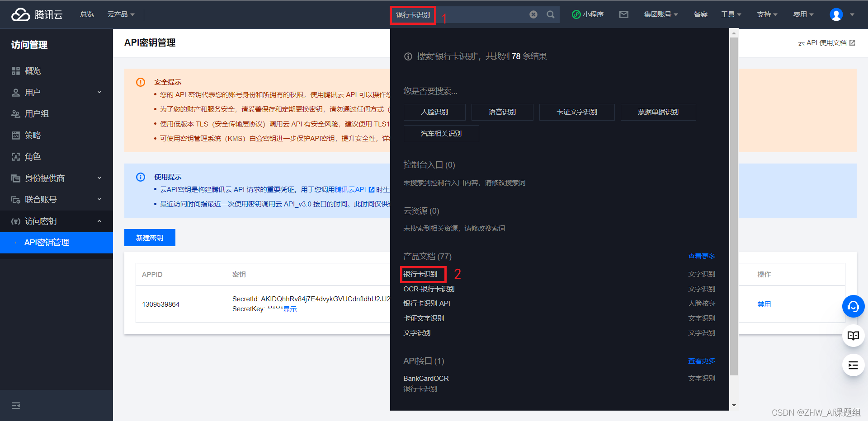Open the 备案 top menu item
This screenshot has width=868, height=421.
click(x=701, y=14)
